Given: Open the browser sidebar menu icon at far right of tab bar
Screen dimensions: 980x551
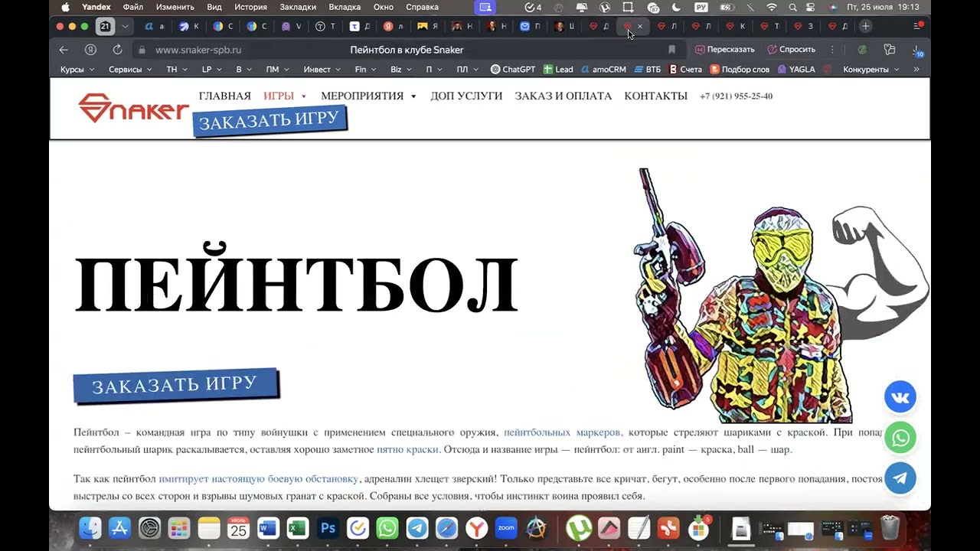Looking at the screenshot, I should (x=918, y=26).
